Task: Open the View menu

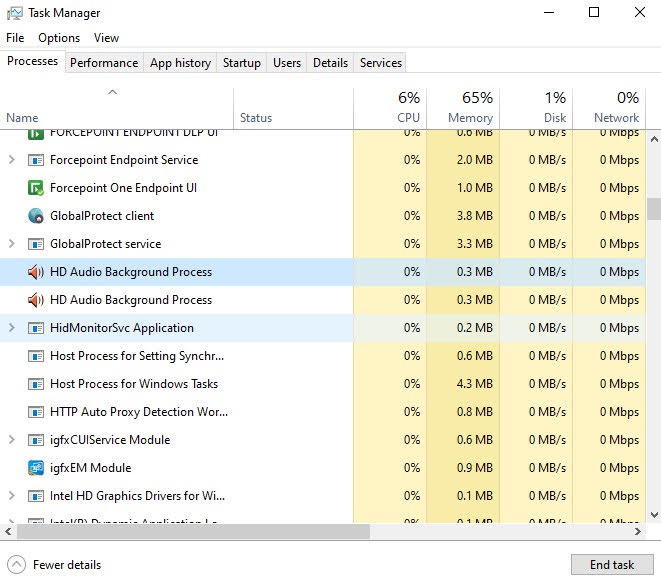Action: pyautogui.click(x=106, y=38)
